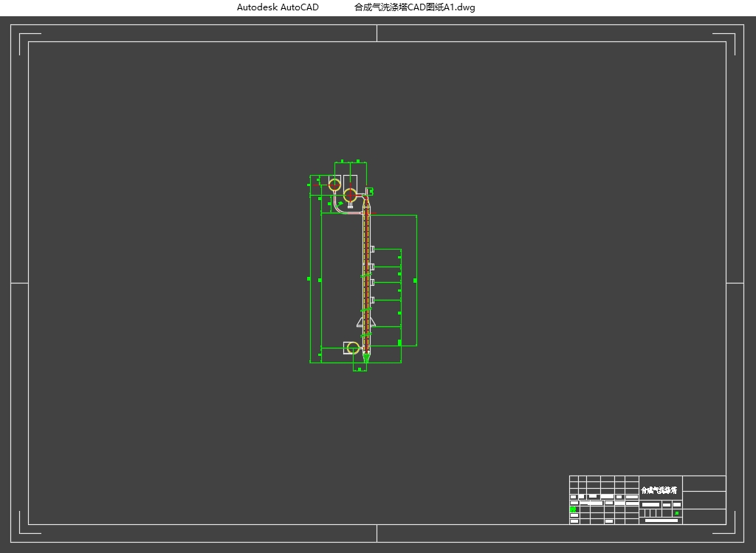Click the topmost side nozzle on the tower
Viewport: 756px width, 553px height.
click(372, 249)
